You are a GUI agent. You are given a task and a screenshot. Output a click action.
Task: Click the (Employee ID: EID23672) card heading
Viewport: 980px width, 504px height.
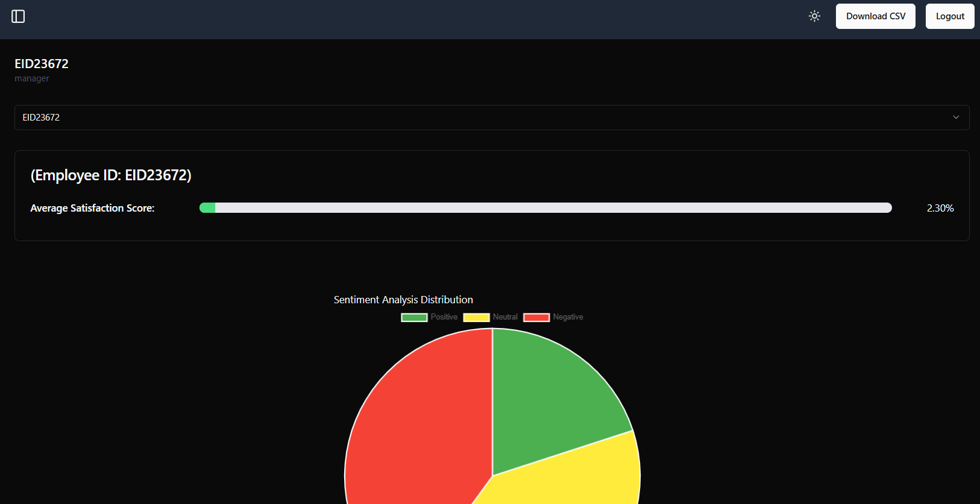click(111, 175)
